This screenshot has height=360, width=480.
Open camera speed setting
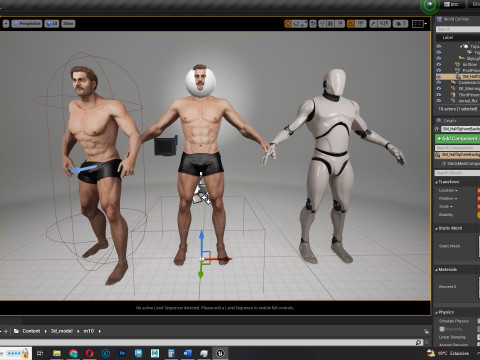point(400,24)
